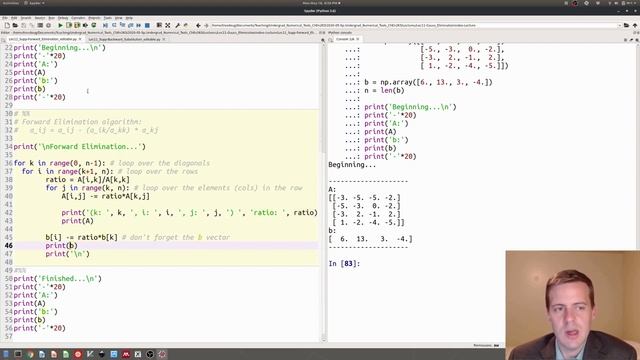The height and width of the screenshot is (360, 640).
Task: Open a file with folder icon
Action: coord(15,25)
